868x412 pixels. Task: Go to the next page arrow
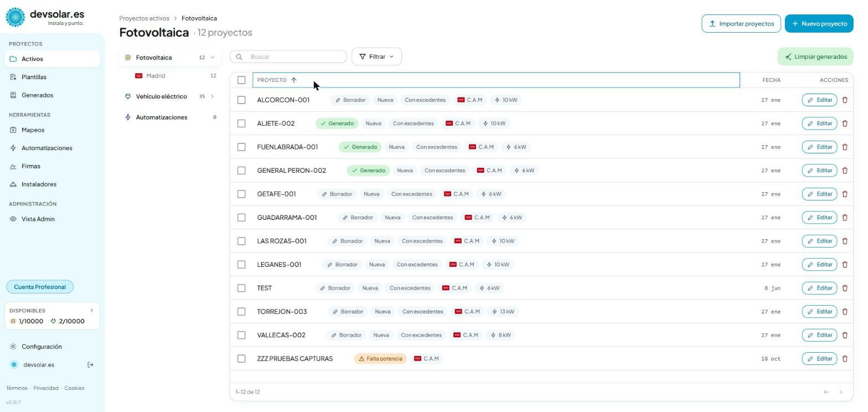coord(841,392)
